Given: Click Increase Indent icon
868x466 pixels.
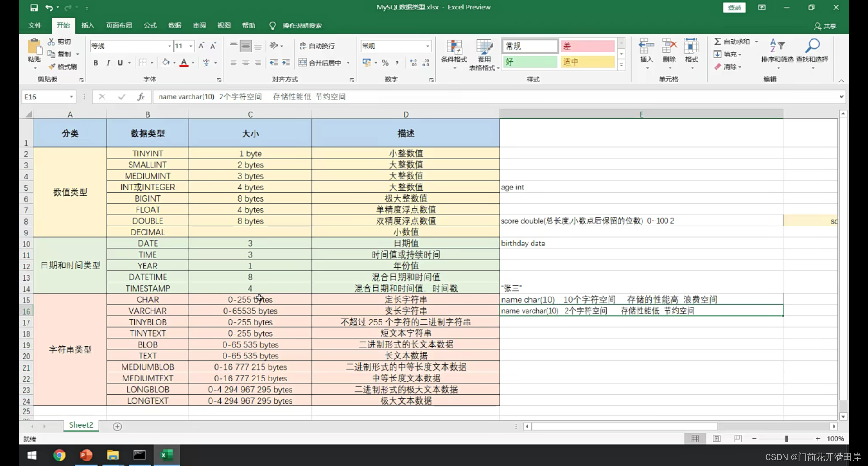Looking at the screenshot, I should click(286, 63).
